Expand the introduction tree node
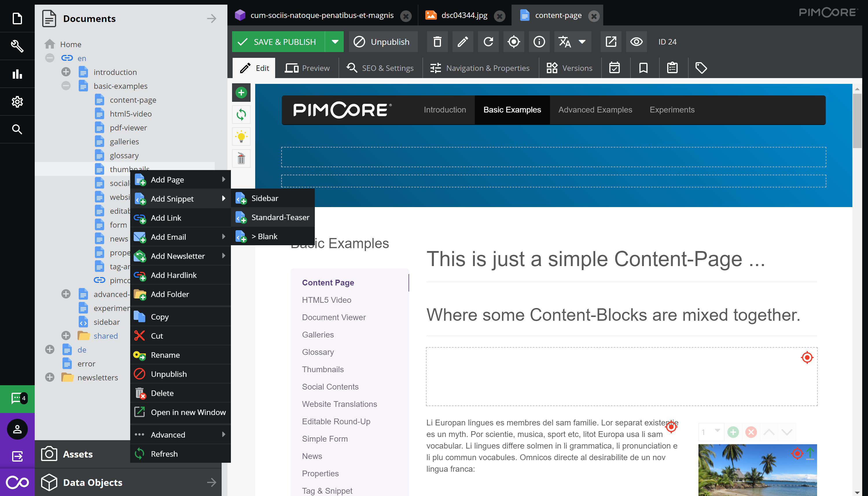 point(66,72)
